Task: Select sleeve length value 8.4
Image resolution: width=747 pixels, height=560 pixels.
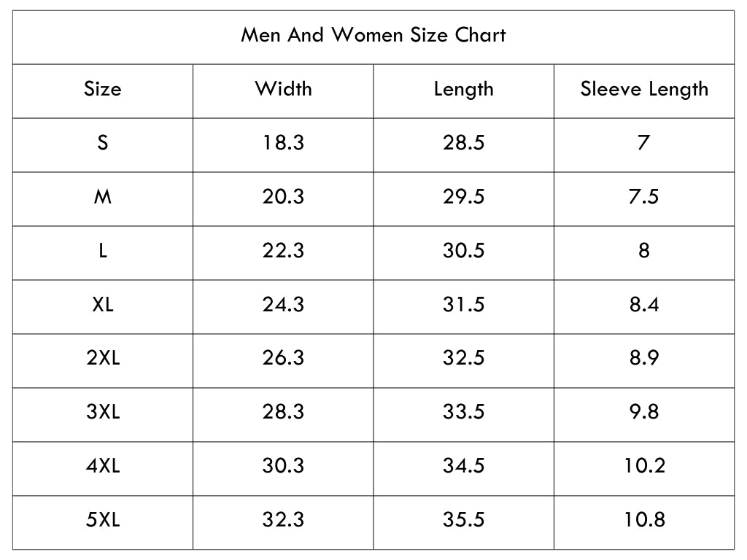Action: (644, 304)
